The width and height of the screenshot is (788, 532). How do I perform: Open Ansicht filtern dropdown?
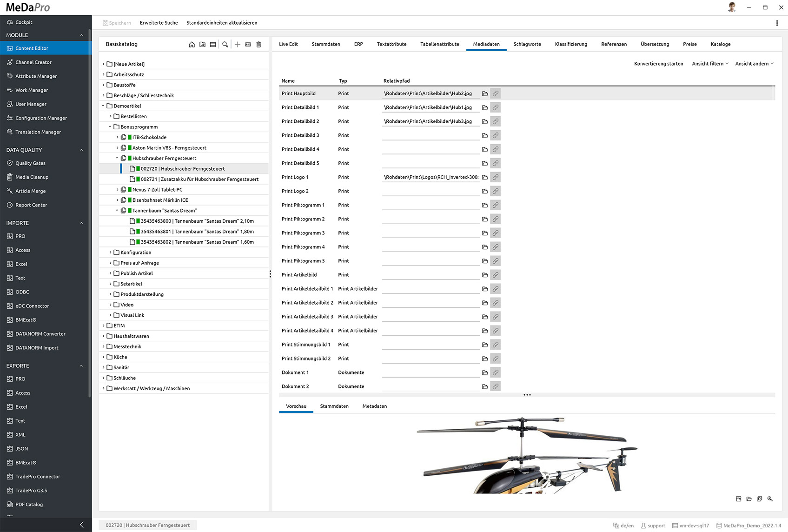[710, 64]
